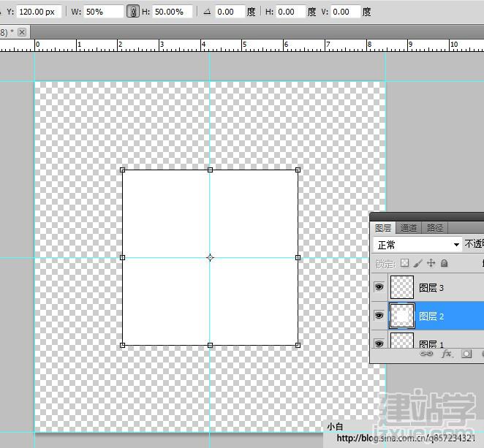Click the middle-left transform handle
This screenshot has width=484, height=448.
pos(122,258)
